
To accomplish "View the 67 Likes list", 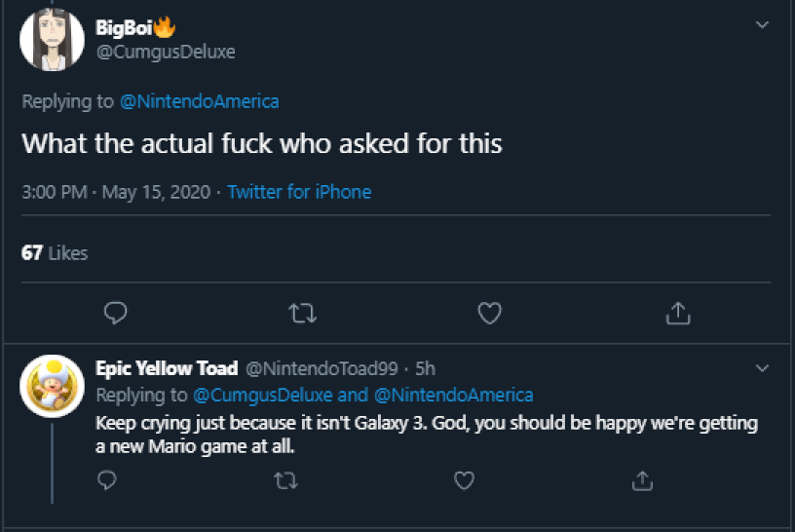I will [55, 252].
